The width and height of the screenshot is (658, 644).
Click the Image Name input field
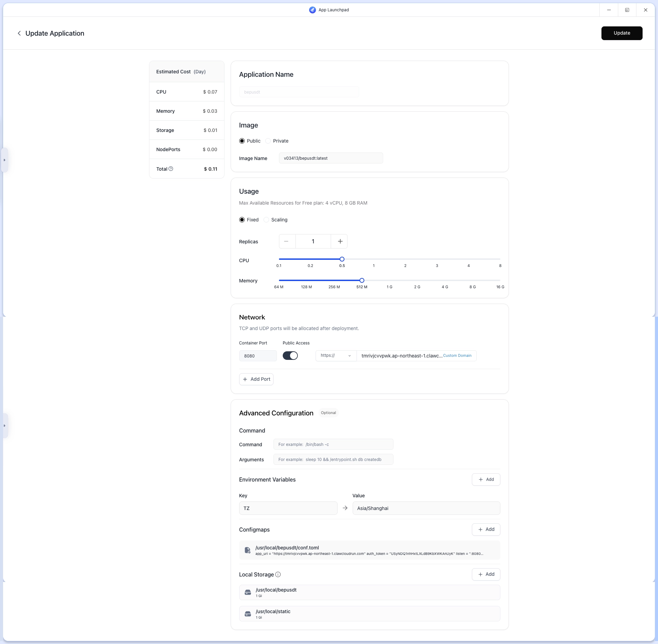click(x=331, y=158)
